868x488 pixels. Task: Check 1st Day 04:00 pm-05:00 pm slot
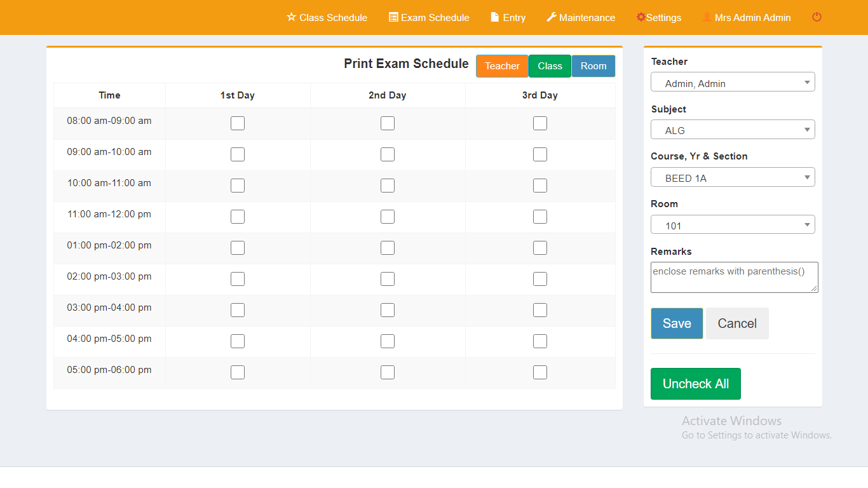(238, 341)
